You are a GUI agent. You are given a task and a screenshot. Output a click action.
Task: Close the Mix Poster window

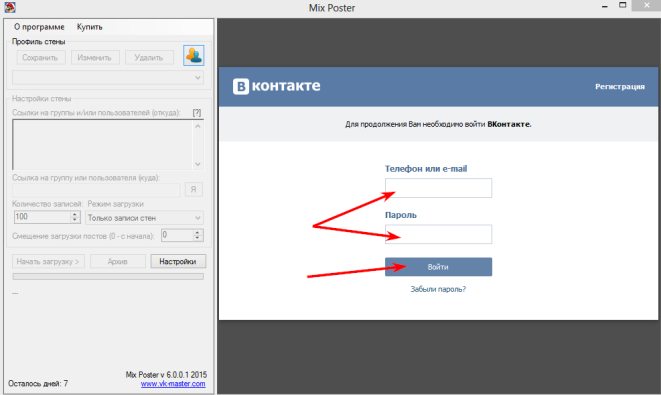click(646, 5)
